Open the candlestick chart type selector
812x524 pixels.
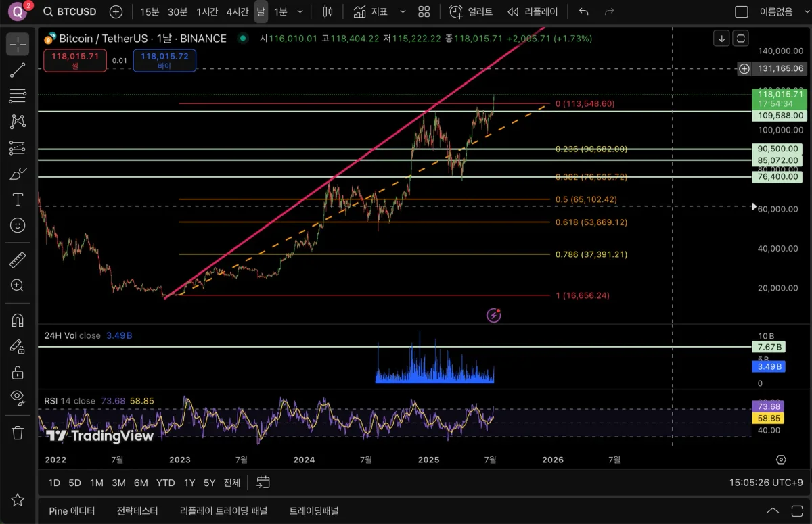[328, 11]
